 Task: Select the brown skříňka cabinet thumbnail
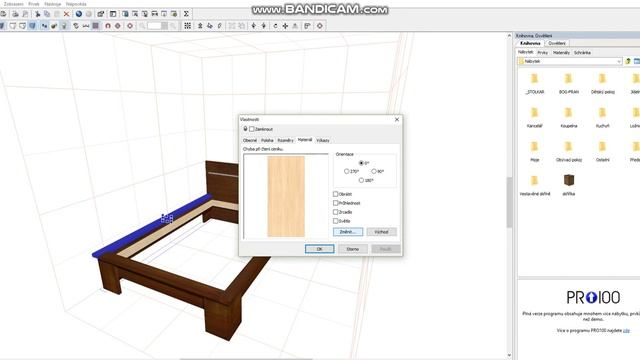click(569, 180)
